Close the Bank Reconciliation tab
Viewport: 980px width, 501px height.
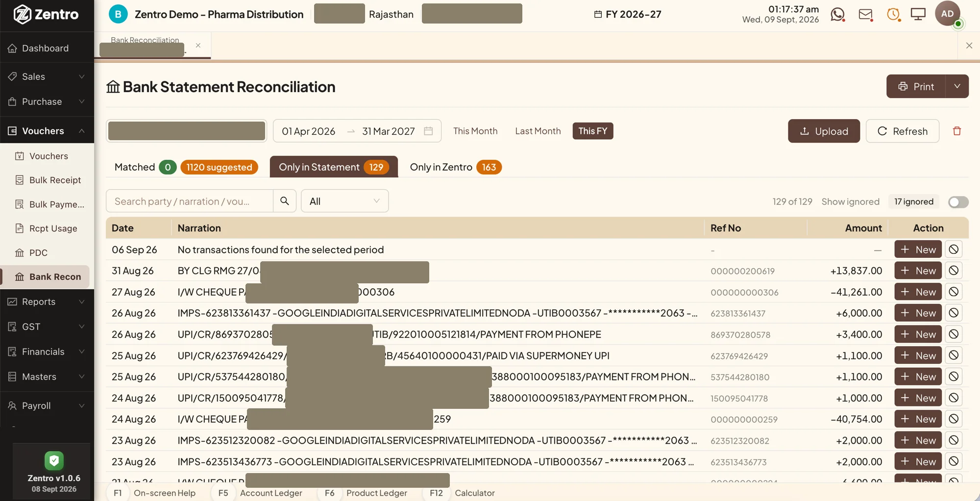point(198,45)
